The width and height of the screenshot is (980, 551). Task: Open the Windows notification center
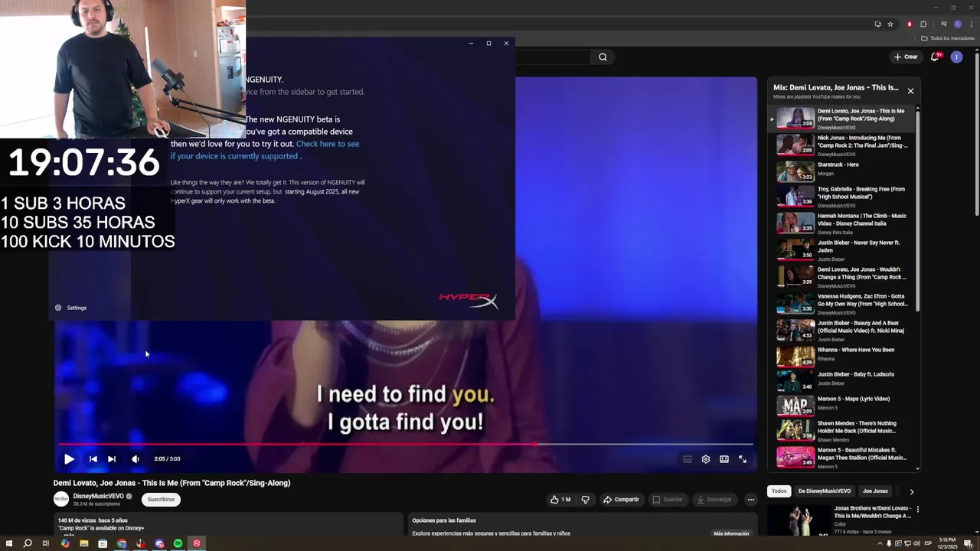point(968,543)
